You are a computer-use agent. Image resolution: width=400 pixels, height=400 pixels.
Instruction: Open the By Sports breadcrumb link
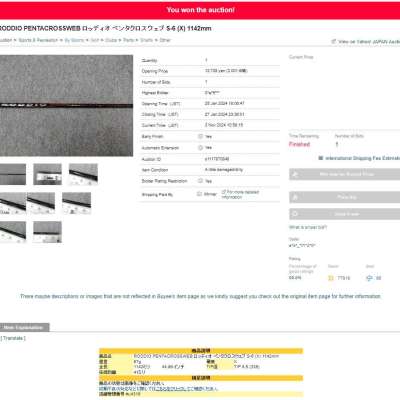click(x=74, y=40)
